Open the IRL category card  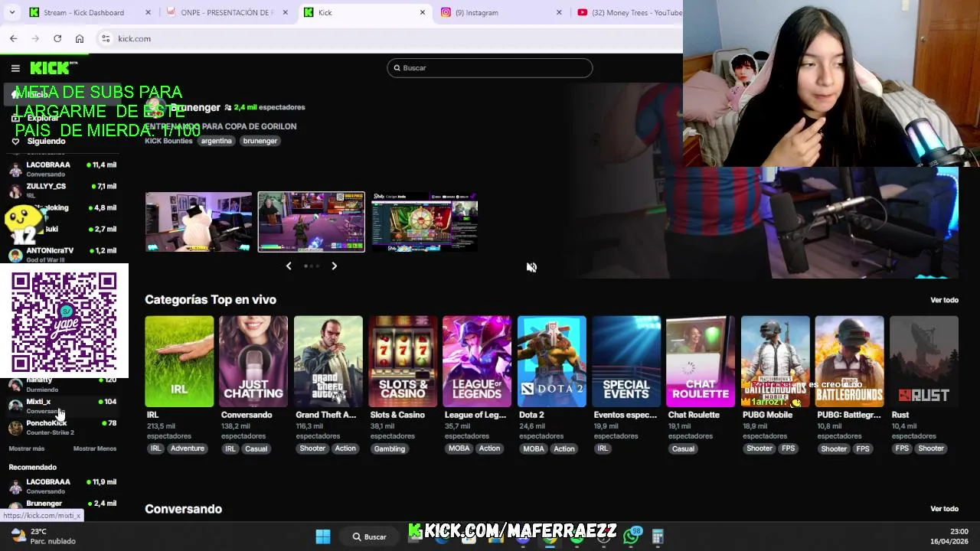click(179, 361)
